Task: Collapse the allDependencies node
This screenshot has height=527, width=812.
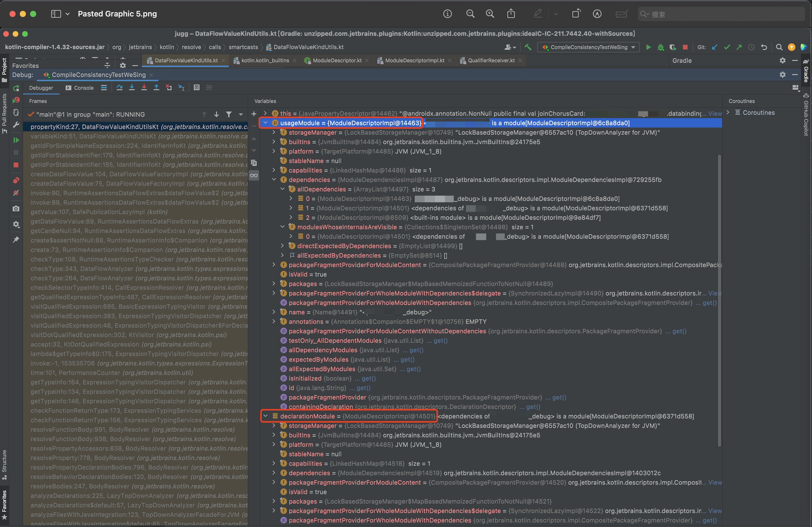Action: coord(283,189)
